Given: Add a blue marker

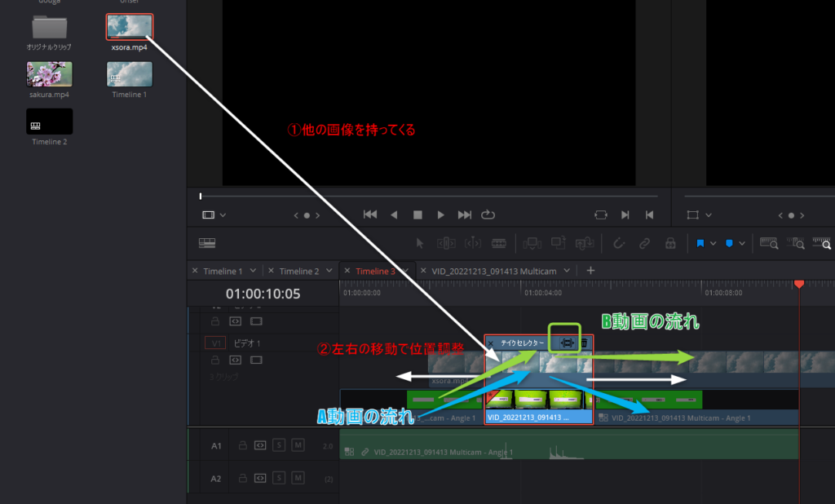Looking at the screenshot, I should (x=729, y=244).
